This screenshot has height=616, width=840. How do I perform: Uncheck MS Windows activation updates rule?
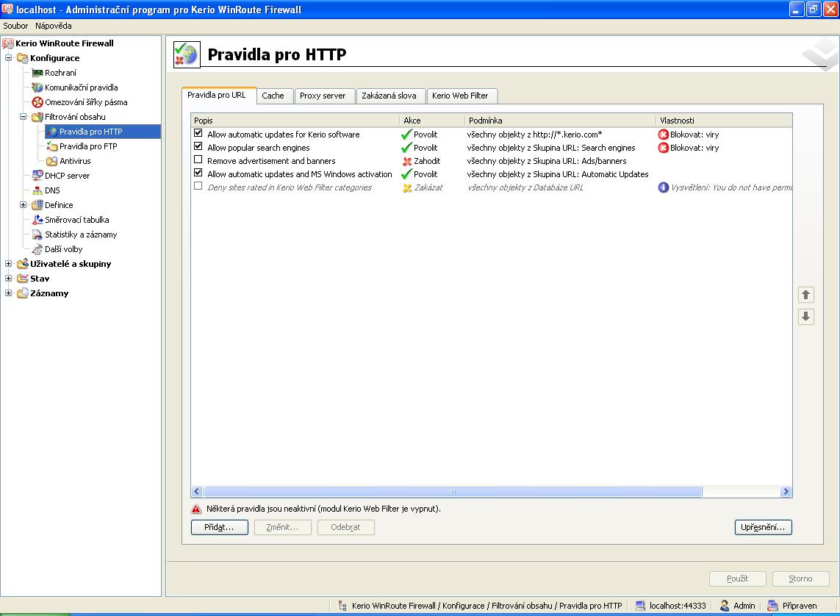click(198, 173)
